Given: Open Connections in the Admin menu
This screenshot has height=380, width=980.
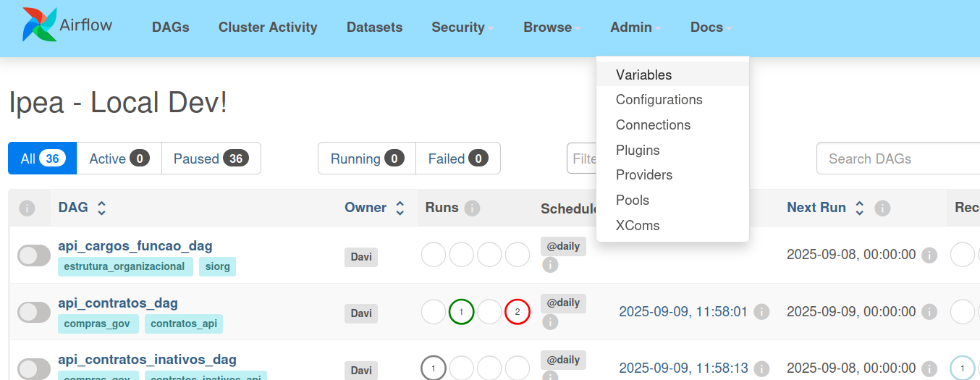Looking at the screenshot, I should pos(653,124).
